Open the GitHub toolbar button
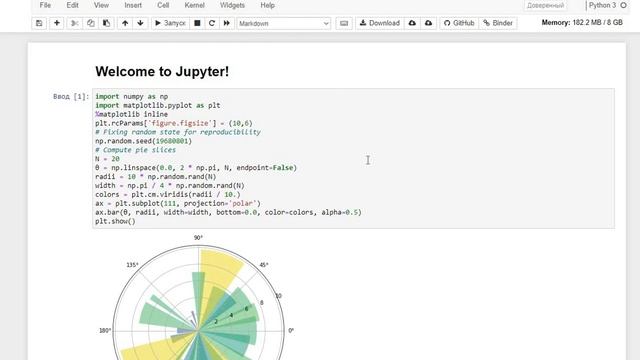This screenshot has width=640, height=360. pyautogui.click(x=459, y=23)
